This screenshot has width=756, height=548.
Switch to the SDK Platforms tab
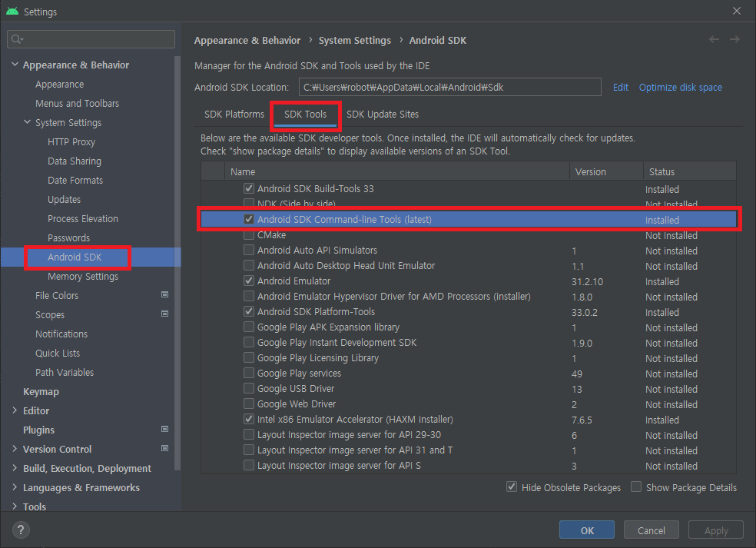tap(234, 115)
